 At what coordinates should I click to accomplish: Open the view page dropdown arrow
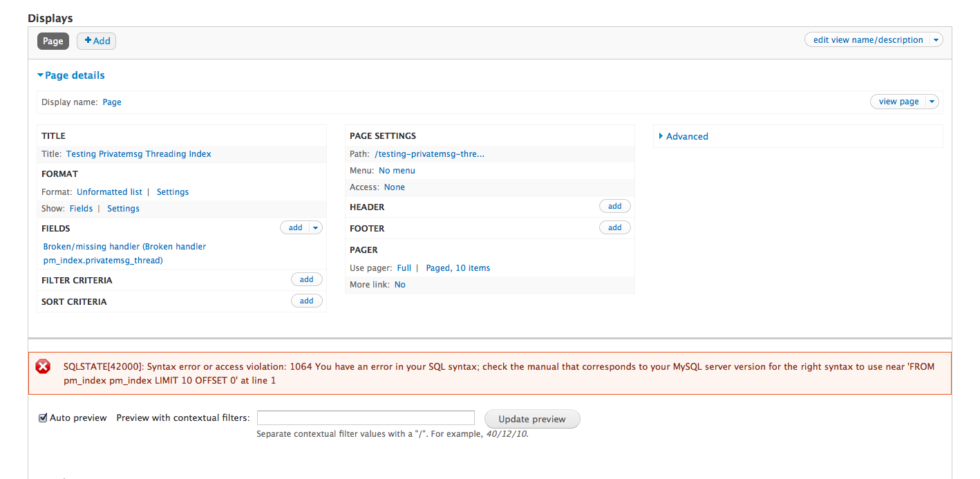click(x=932, y=101)
